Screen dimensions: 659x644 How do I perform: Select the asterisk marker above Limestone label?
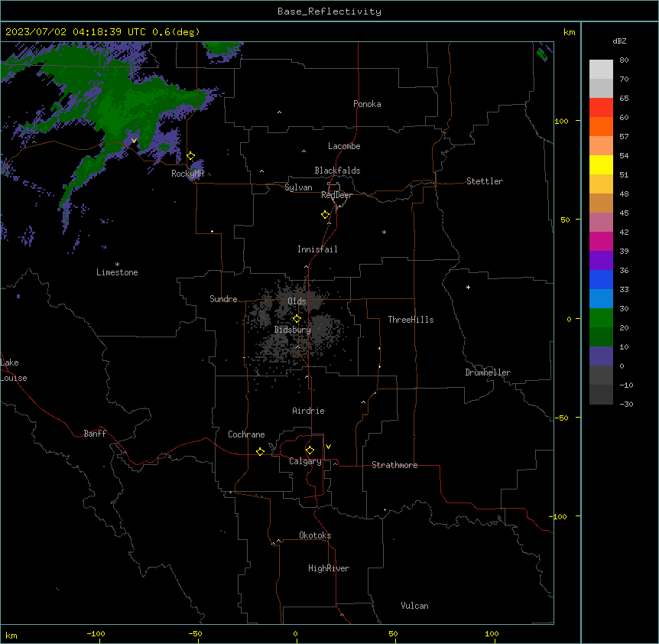coord(117,265)
